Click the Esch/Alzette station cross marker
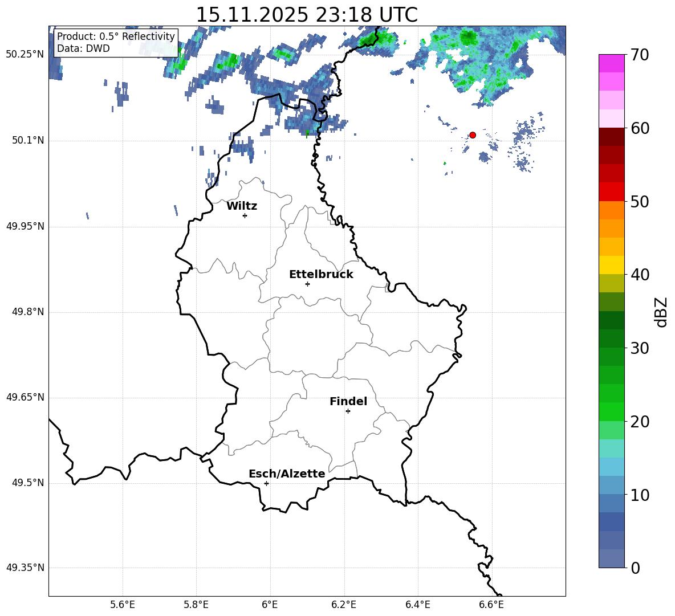 [266, 483]
